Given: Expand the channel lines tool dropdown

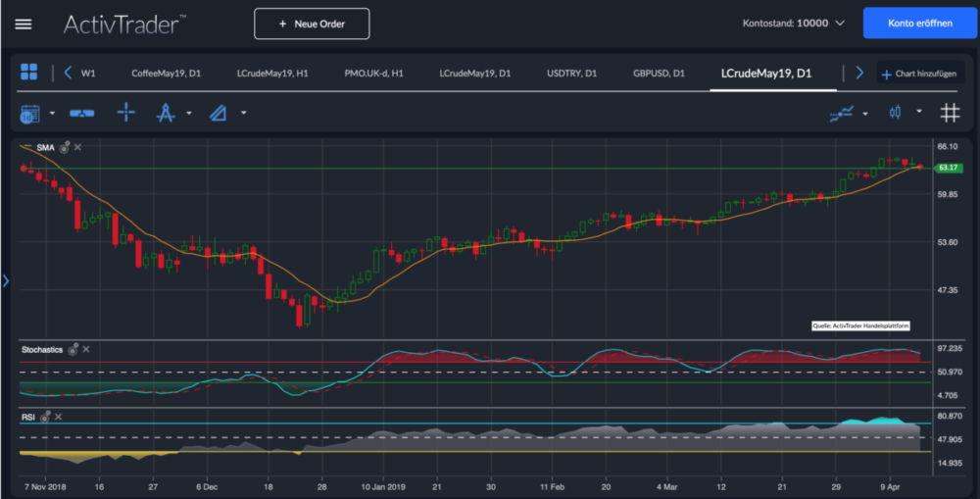Looking at the screenshot, I should pos(244,113).
